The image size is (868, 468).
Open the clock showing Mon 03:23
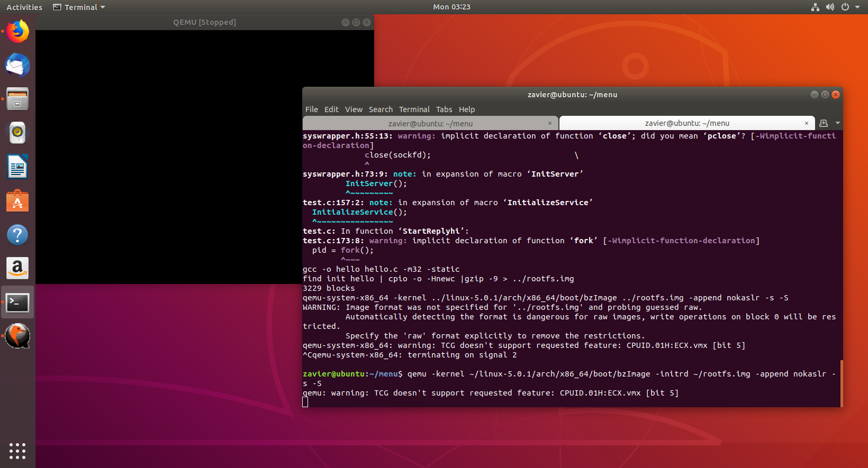[451, 7]
